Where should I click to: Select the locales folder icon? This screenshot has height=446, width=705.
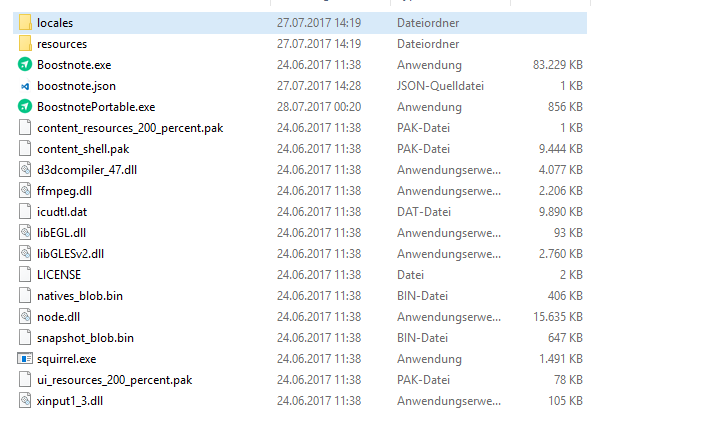point(25,22)
